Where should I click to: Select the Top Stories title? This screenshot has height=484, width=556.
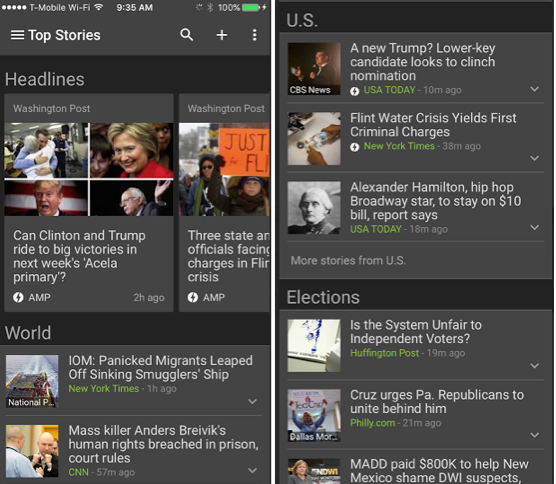click(64, 35)
